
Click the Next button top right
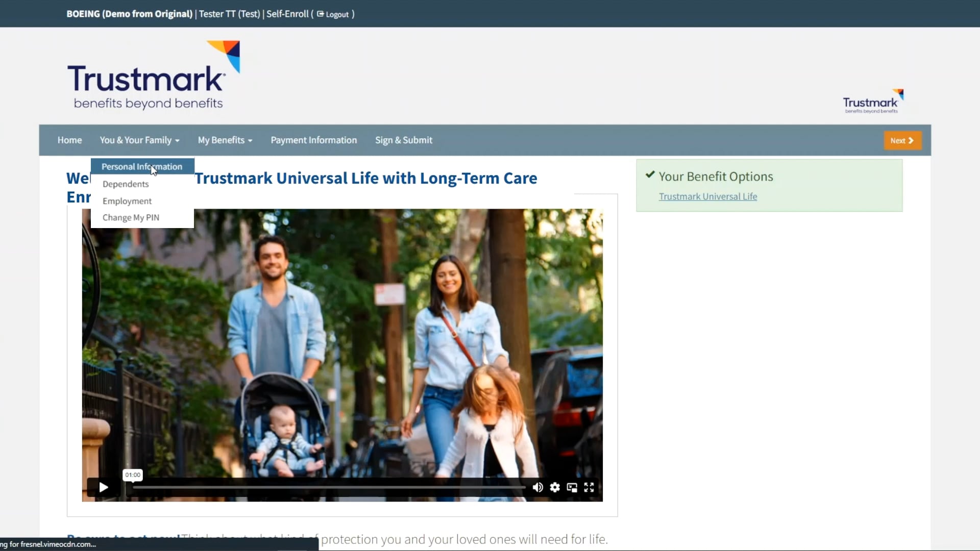pos(902,141)
